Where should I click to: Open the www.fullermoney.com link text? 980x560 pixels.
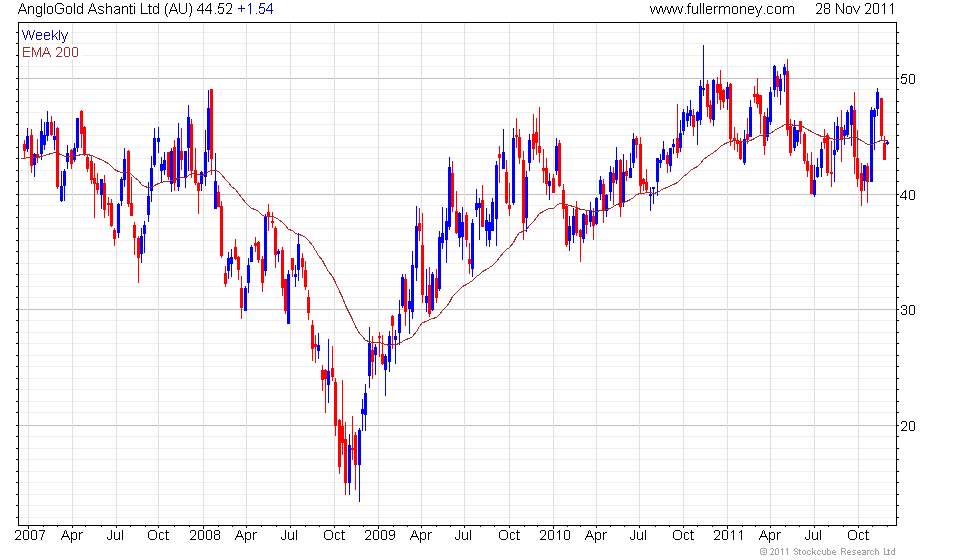pyautogui.click(x=722, y=9)
